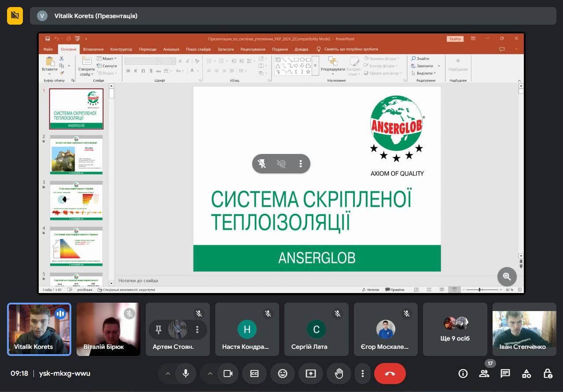Click the muted speaker icon on presentation overlay
This screenshot has width=563, height=392.
pyautogui.click(x=281, y=164)
